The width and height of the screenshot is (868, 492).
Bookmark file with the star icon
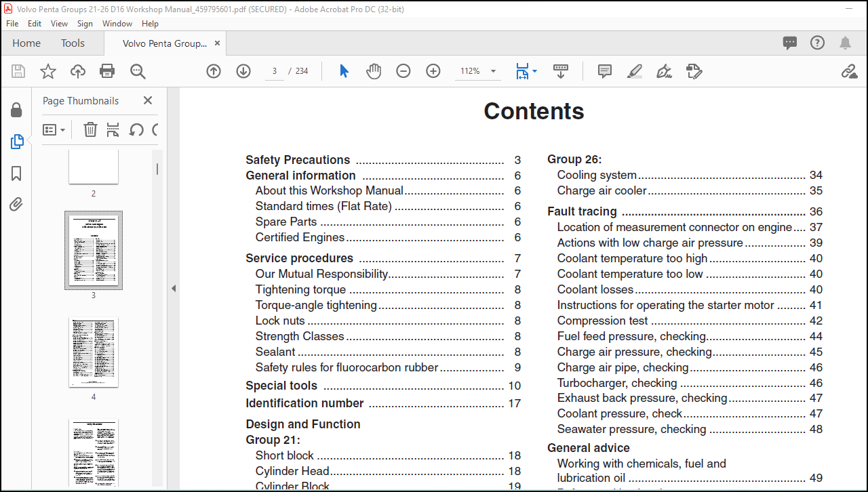tap(48, 71)
